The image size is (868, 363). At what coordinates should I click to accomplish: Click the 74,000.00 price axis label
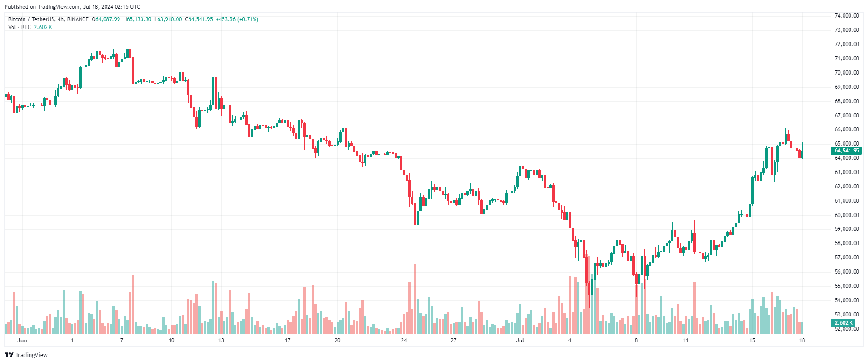pos(846,16)
